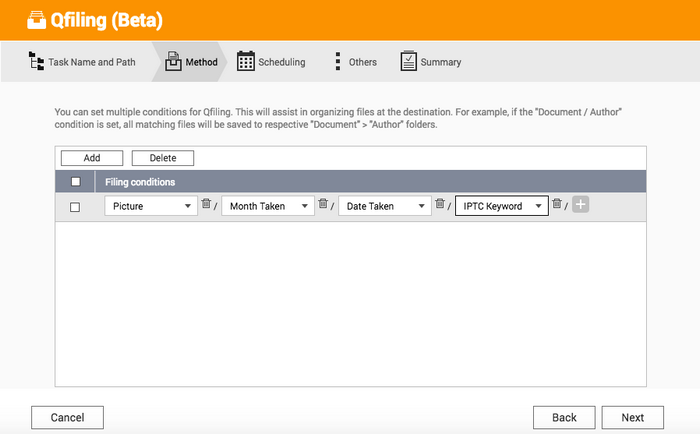Image resolution: width=700 pixels, height=434 pixels.
Task: Click the description text starting with 'You can set multiple conditions'
Action: 338,118
